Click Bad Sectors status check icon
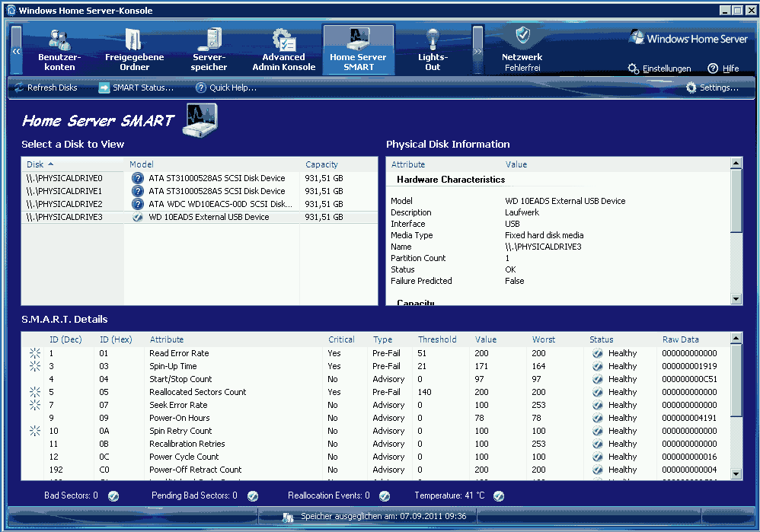 click(x=113, y=495)
